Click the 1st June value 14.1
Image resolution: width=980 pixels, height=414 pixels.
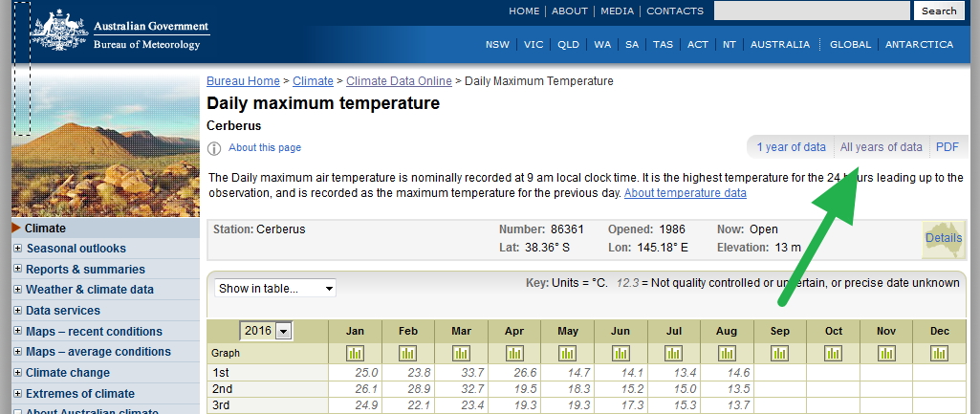tap(632, 373)
